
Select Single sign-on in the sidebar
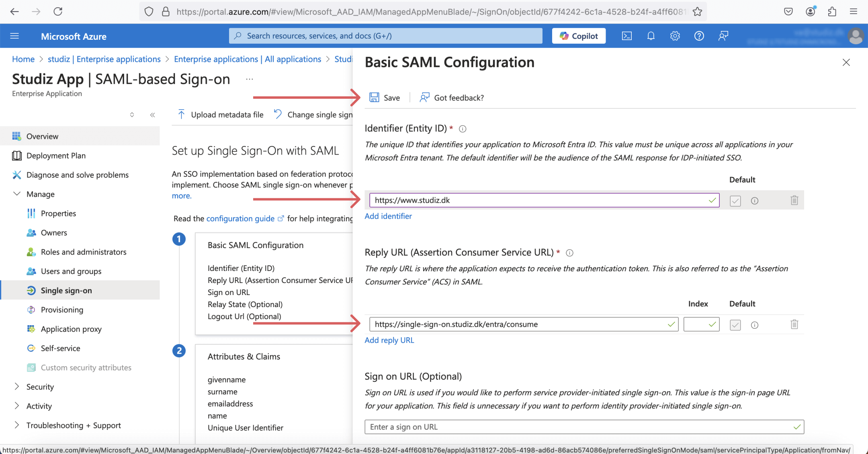(x=80, y=291)
